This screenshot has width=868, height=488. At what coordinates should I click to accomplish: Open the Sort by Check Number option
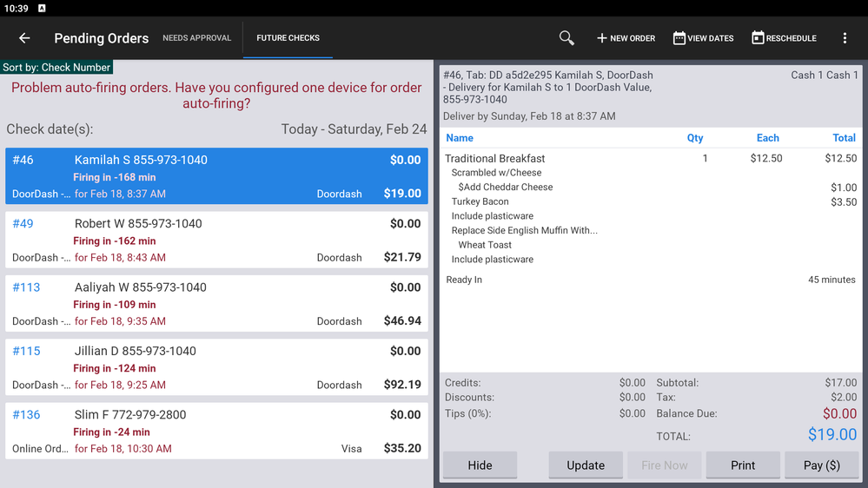[x=56, y=67]
